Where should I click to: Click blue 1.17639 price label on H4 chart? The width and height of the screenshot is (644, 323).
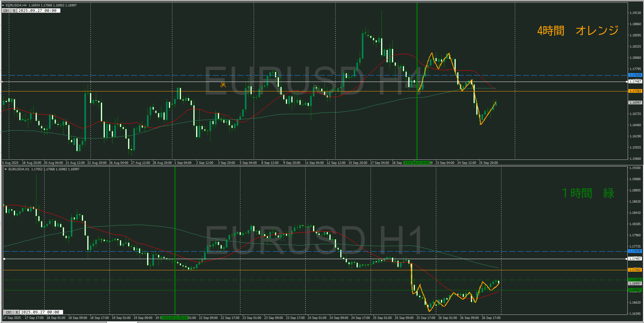[x=635, y=75]
